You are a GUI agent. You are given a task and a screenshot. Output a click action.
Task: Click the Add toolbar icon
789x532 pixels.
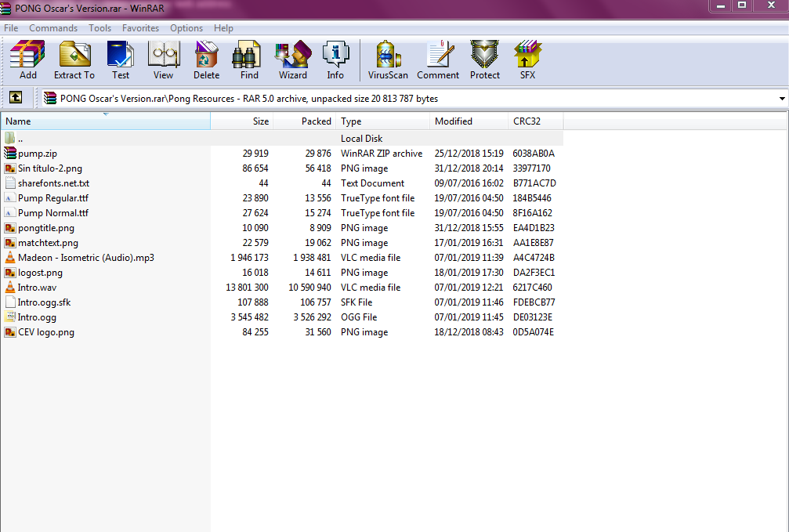click(27, 54)
